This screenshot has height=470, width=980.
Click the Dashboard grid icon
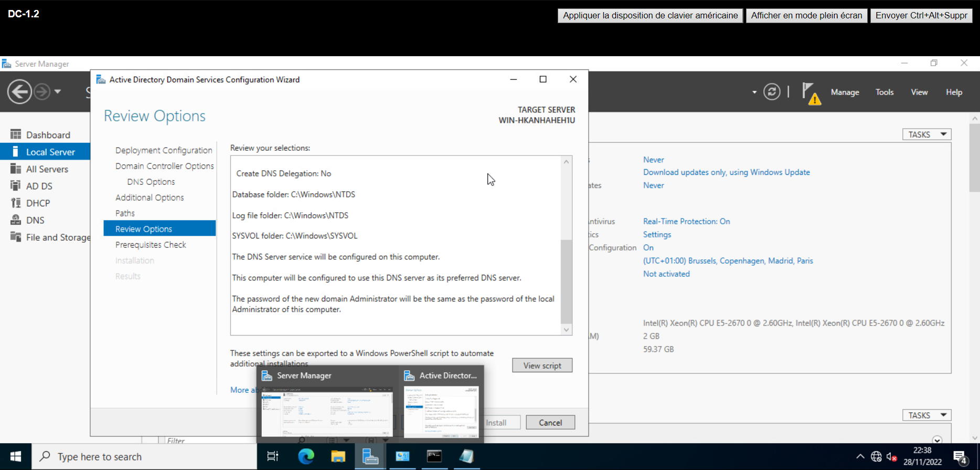(16, 134)
